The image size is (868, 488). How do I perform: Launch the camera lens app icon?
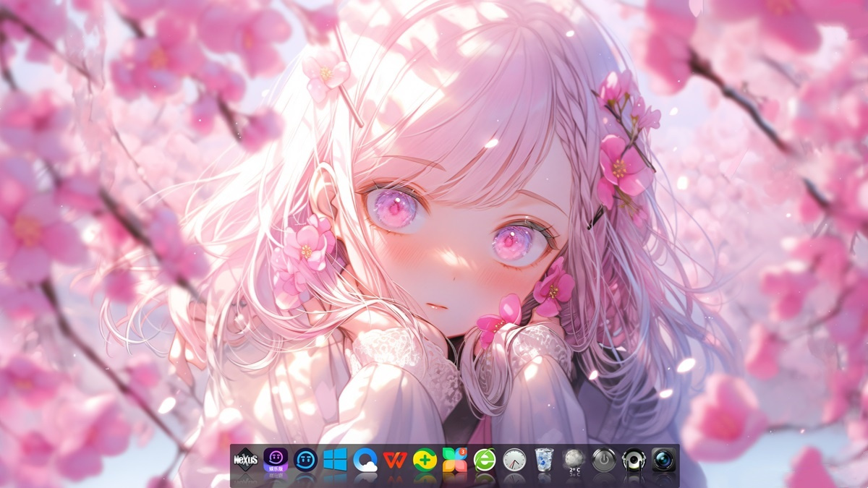tap(663, 460)
